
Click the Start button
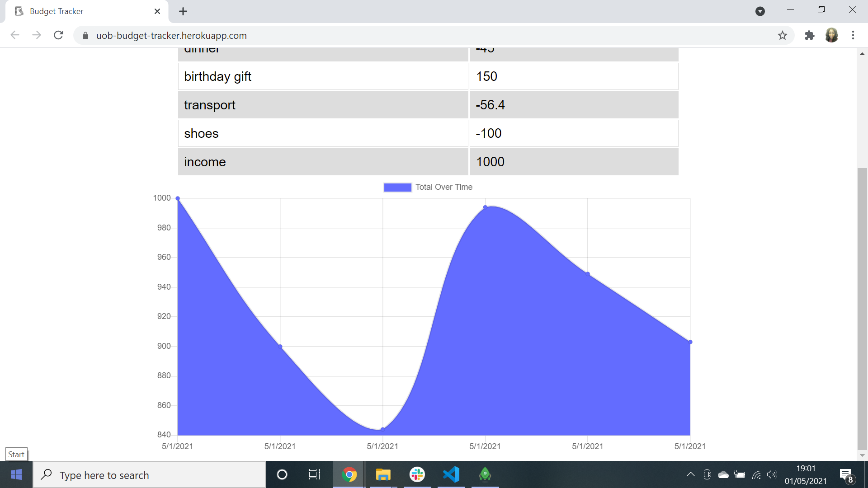tap(16, 474)
